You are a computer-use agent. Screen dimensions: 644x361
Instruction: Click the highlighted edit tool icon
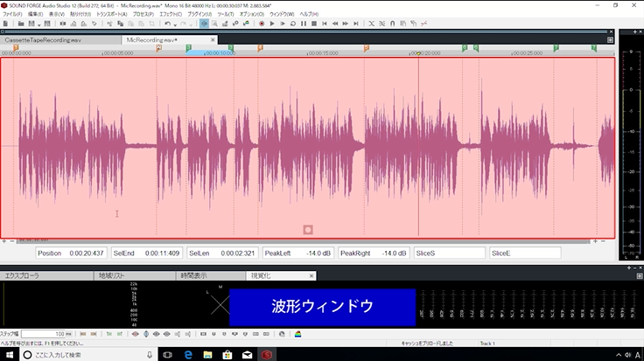pos(204,24)
